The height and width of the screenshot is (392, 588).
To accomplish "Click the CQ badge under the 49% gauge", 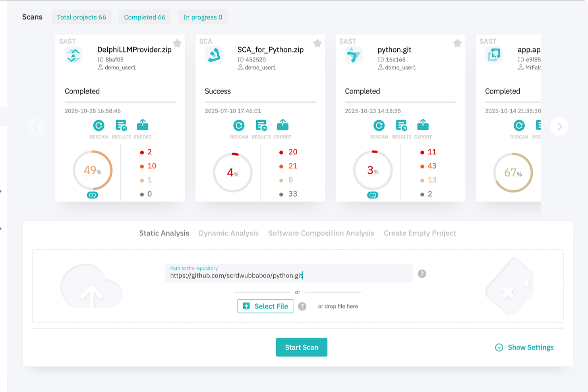I will 93,195.
